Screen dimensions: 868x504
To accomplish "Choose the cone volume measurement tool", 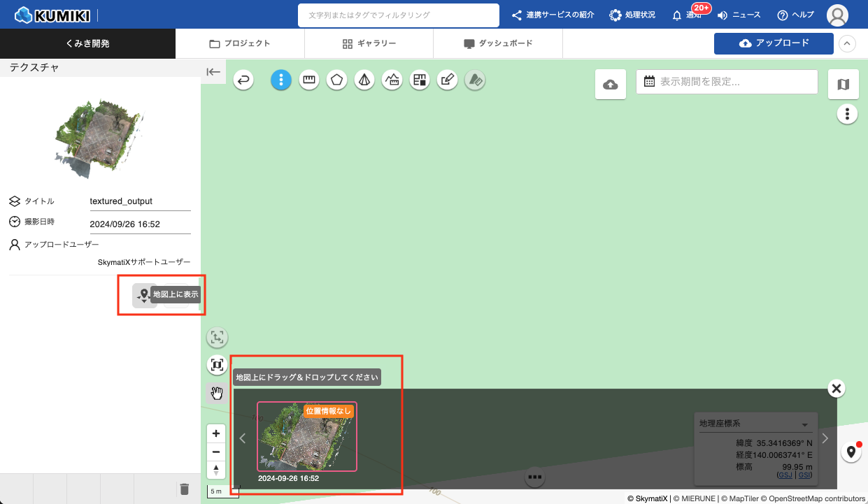I will [364, 80].
